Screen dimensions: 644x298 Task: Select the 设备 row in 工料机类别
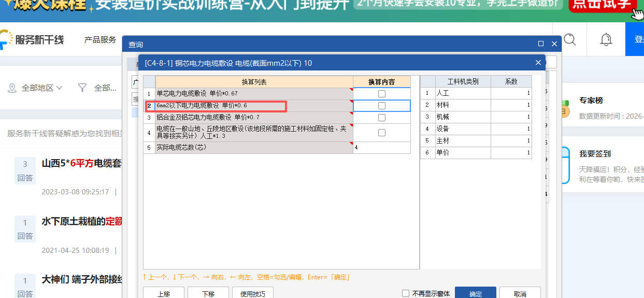click(x=463, y=129)
